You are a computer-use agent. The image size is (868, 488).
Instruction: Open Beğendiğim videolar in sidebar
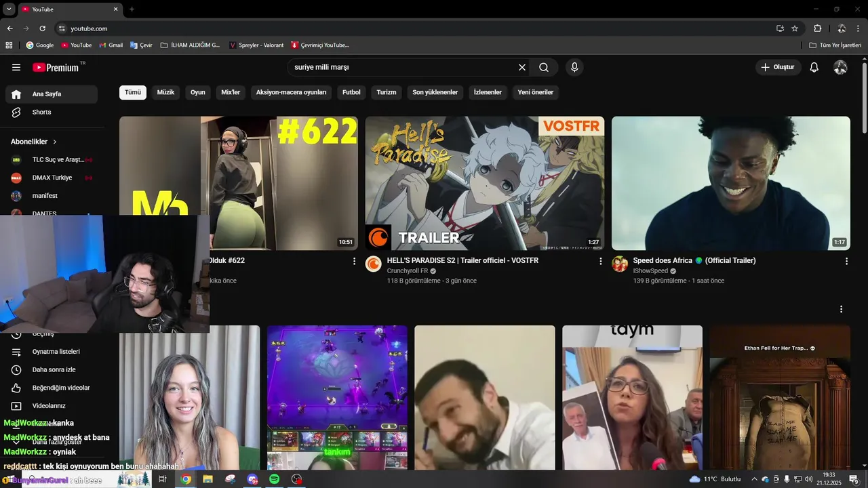[52, 388]
